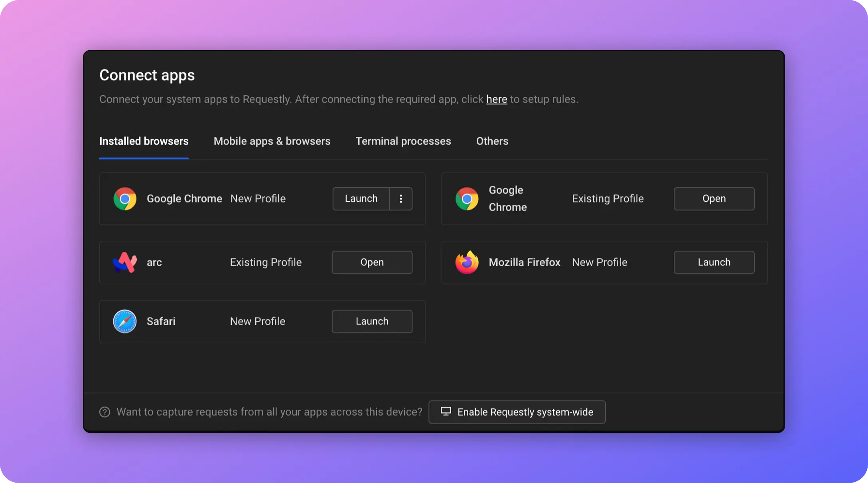Click 'New Profile' label in Safari row
Screen dimensions: 868x483
click(258, 321)
